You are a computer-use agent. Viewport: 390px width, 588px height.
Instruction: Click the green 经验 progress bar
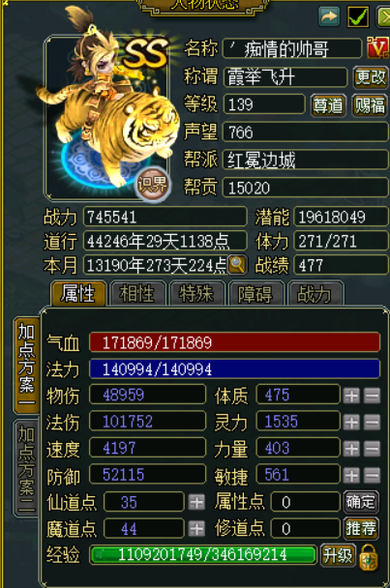(202, 555)
